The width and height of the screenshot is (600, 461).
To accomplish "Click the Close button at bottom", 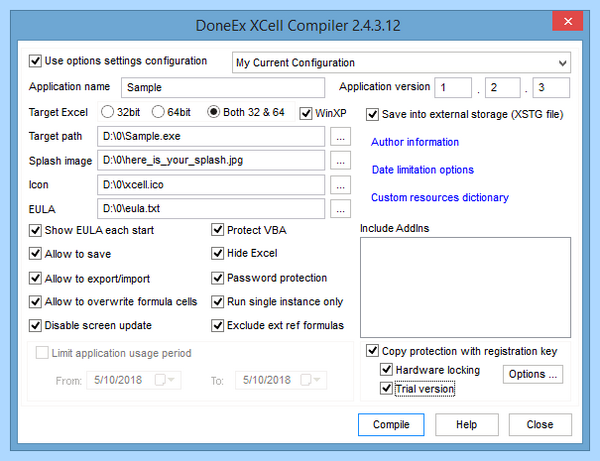I will click(540, 425).
